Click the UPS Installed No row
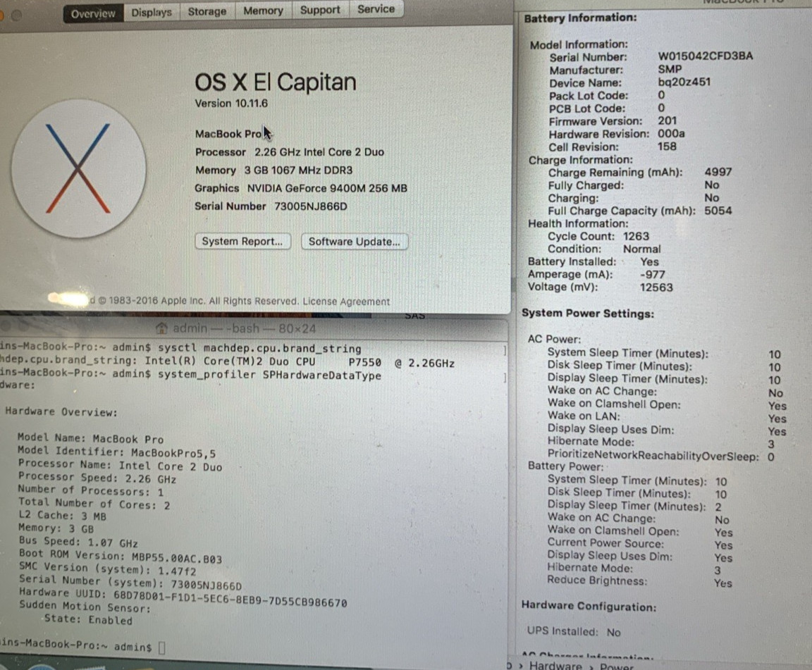812x670 pixels. pyautogui.click(x=574, y=632)
